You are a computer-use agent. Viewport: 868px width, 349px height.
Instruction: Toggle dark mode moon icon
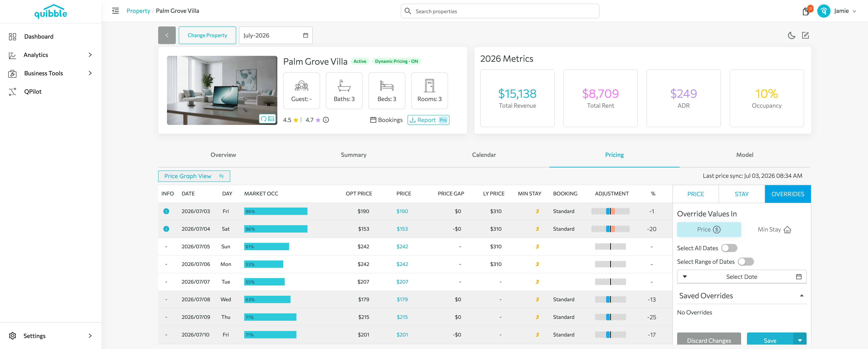[791, 35]
